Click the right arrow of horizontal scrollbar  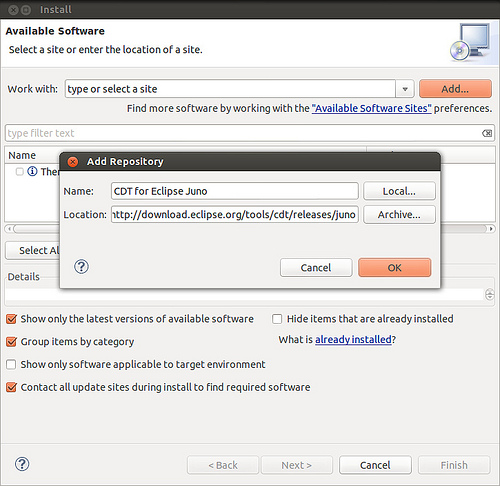click(491, 229)
